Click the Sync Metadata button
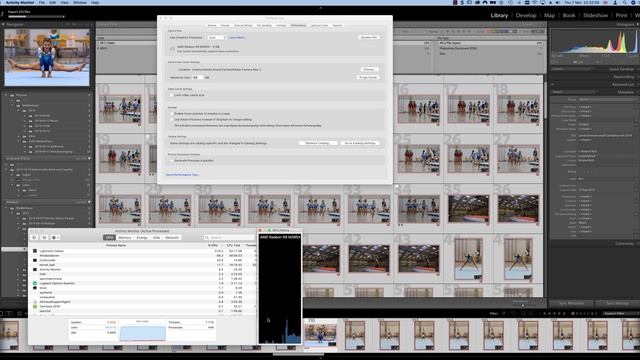Screen dimensions: 640x360 [x=571, y=303]
